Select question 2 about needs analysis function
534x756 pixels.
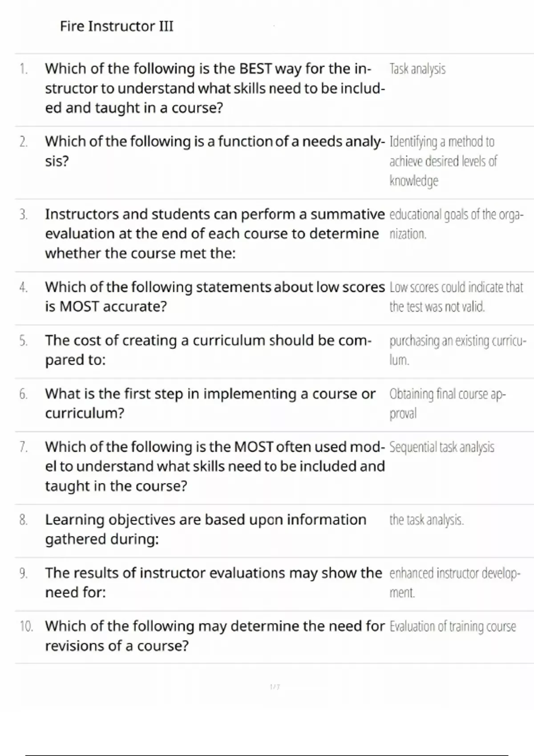click(215, 151)
